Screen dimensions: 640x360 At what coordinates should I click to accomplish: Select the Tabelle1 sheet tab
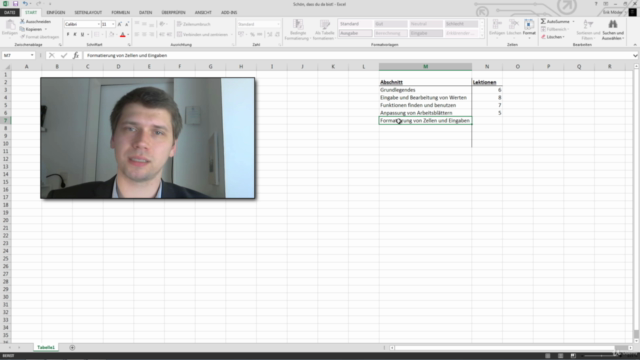[x=46, y=347]
